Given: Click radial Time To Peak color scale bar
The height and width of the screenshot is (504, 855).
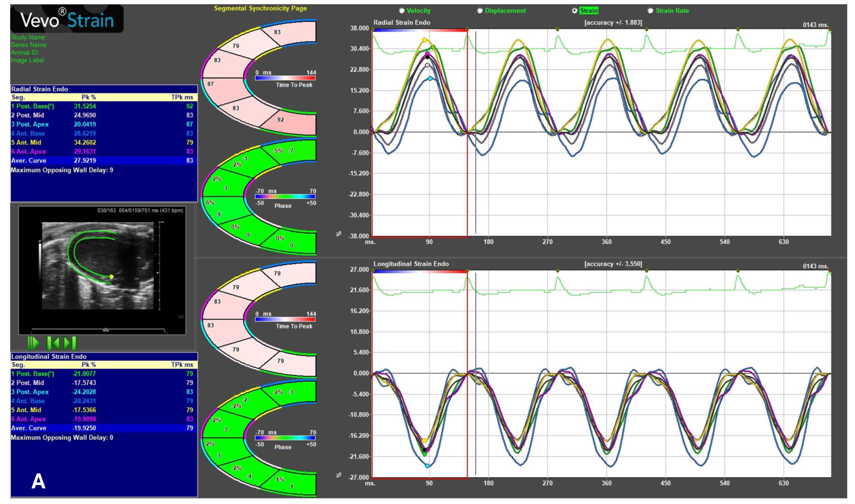Looking at the screenshot, I should click(x=285, y=78).
